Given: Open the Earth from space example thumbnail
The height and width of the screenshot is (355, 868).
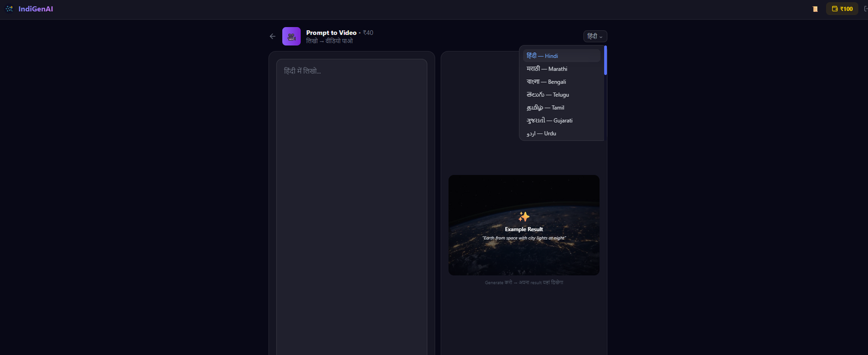Looking at the screenshot, I should [x=524, y=225].
